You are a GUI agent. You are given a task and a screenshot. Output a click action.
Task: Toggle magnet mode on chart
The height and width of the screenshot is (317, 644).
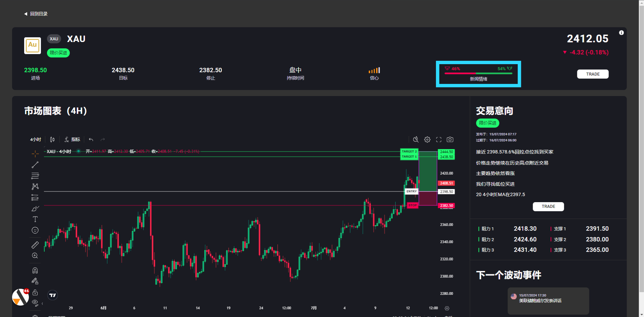click(35, 270)
